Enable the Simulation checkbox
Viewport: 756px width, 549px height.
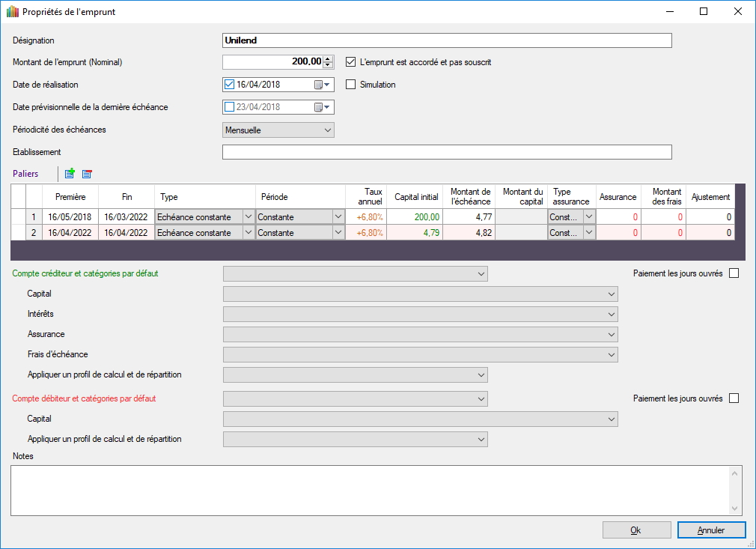(350, 85)
